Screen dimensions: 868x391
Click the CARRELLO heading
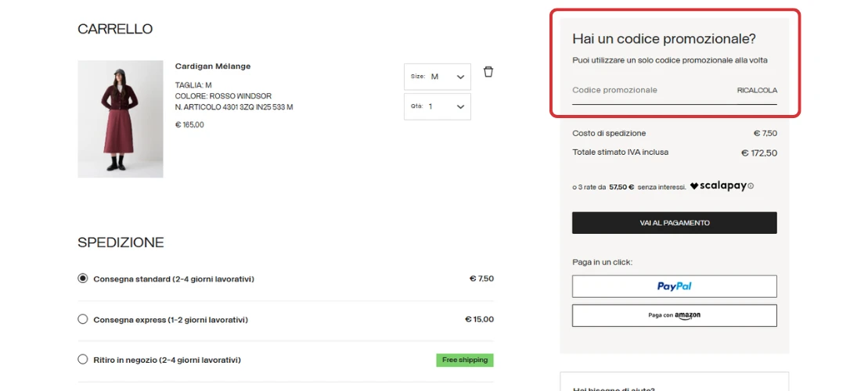coord(115,30)
